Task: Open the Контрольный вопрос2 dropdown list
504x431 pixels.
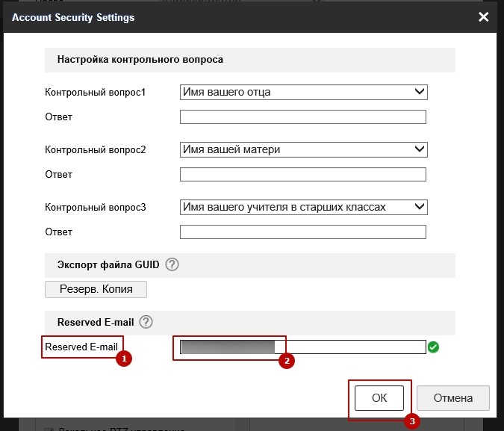Action: point(303,149)
